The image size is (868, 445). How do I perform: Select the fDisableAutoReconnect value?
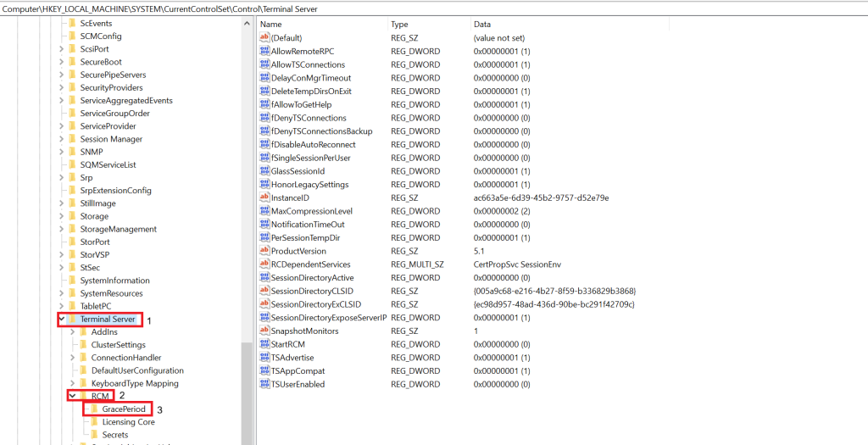(314, 144)
